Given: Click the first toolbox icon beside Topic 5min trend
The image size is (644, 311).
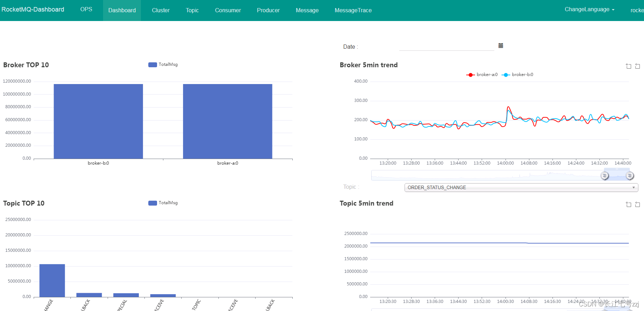Looking at the screenshot, I should point(629,205).
